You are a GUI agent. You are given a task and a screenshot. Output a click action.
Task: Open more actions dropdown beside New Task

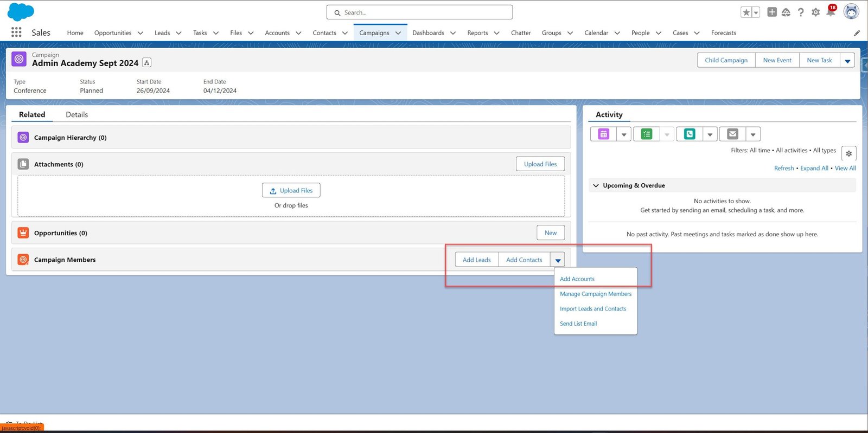tap(847, 61)
